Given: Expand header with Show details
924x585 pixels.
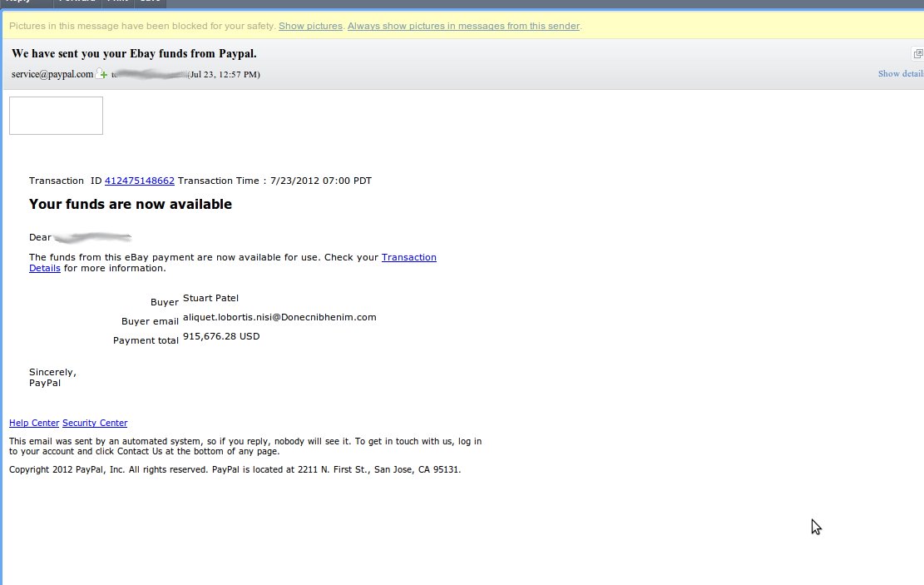Looking at the screenshot, I should click(x=900, y=74).
